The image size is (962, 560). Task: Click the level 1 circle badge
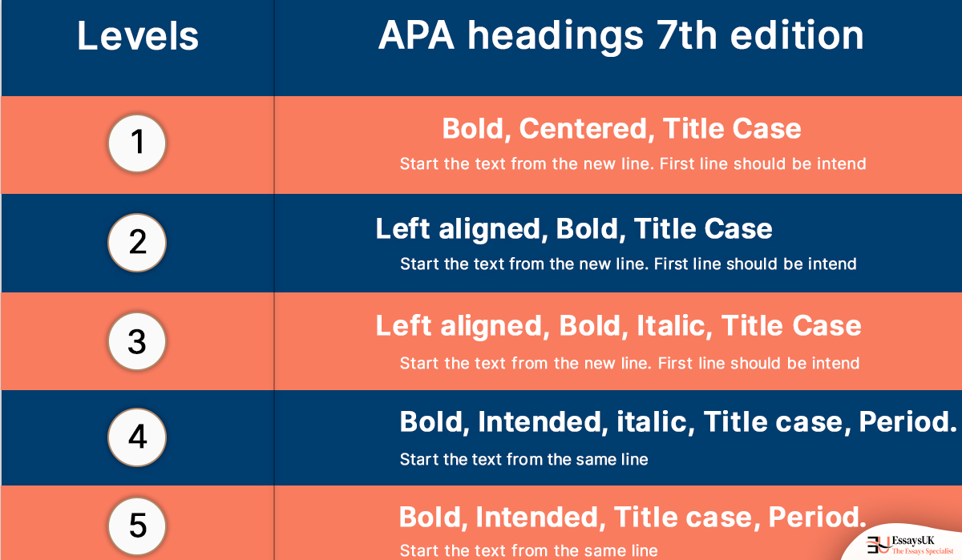point(137,144)
